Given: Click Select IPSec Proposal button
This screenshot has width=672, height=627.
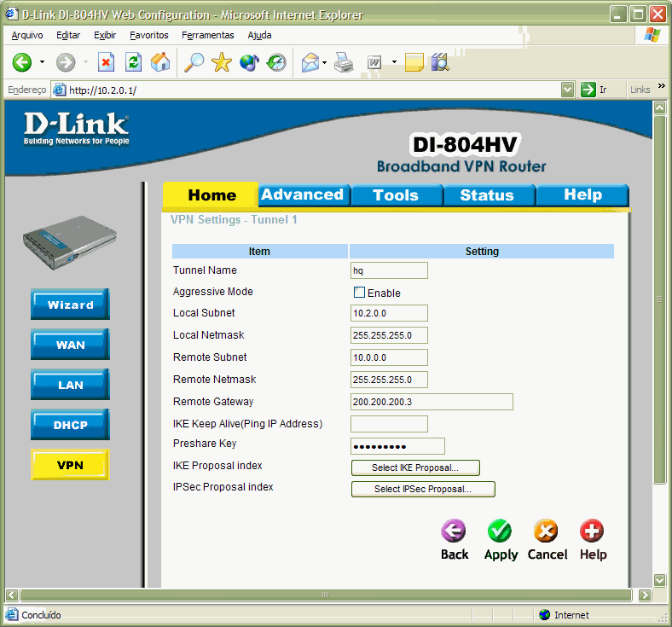Looking at the screenshot, I should tap(423, 489).
